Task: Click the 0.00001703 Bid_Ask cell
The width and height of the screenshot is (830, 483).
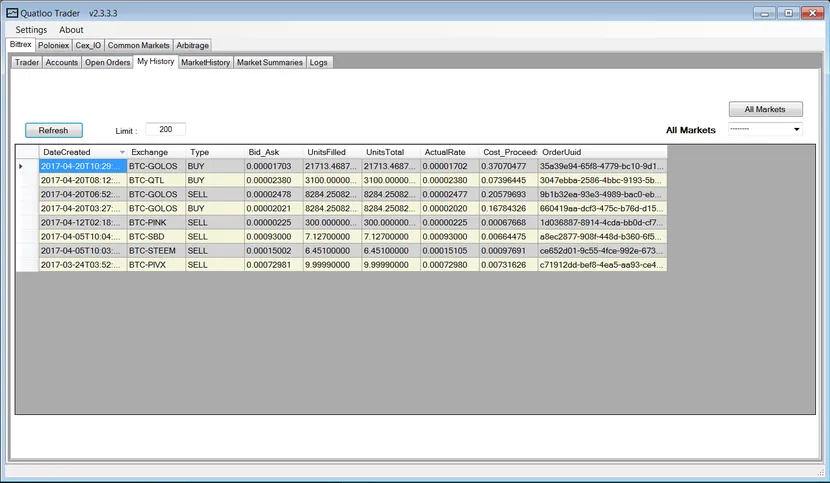Action: (x=274, y=166)
